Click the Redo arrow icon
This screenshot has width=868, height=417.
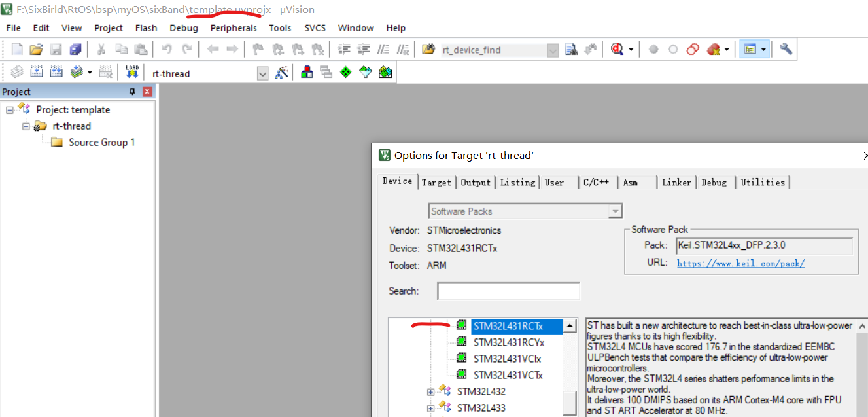(x=186, y=49)
